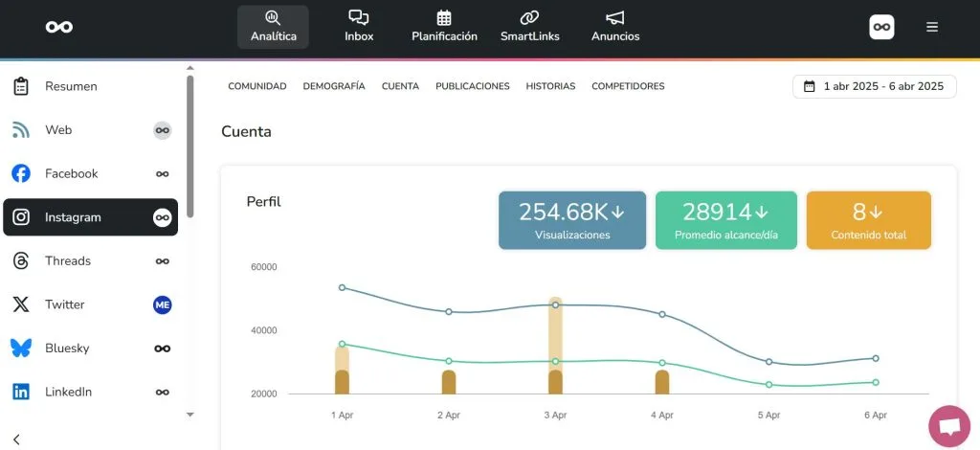Click the Cuenta section heading

point(246,132)
